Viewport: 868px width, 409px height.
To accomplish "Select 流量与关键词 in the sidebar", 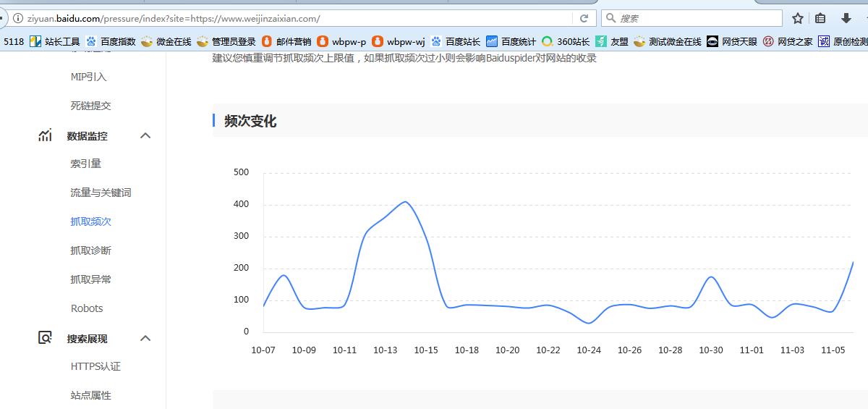I will [101, 193].
